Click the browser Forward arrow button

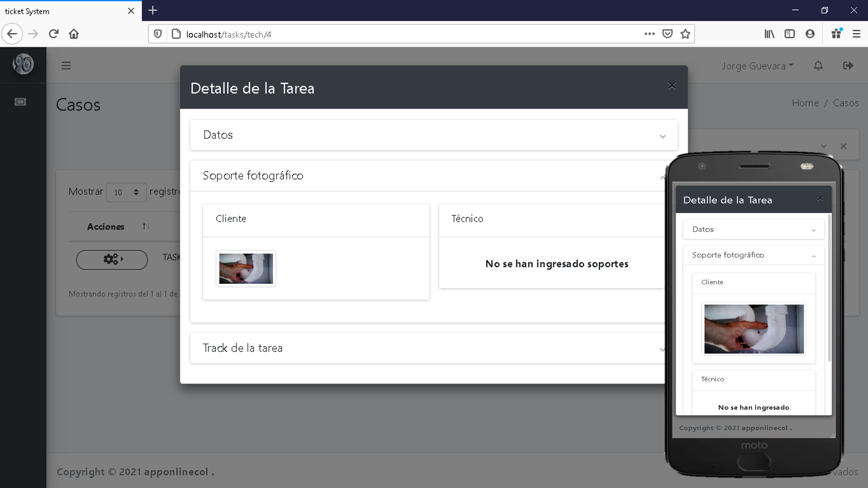click(x=33, y=34)
